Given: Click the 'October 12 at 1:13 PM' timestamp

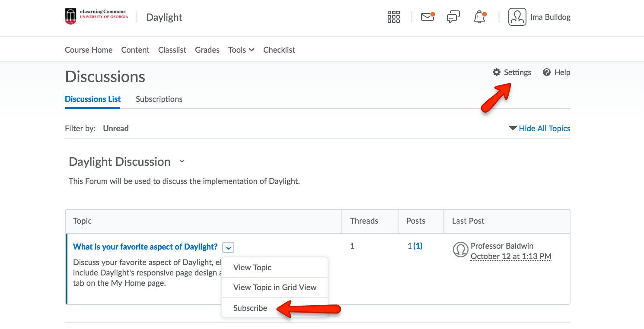Looking at the screenshot, I should (511, 256).
